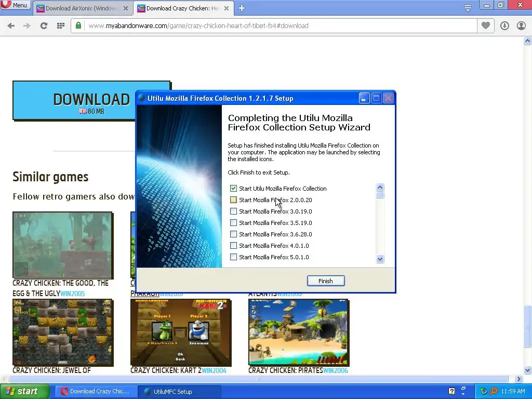Switch to the Download AirXonix tab
This screenshot has width=532, height=399.
[82, 8]
